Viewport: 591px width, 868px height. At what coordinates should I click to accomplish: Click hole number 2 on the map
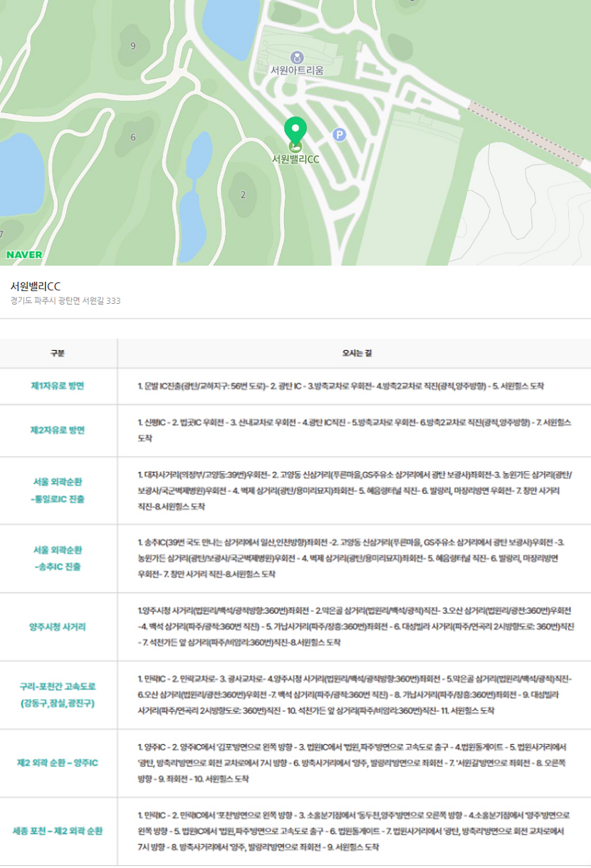point(243,194)
